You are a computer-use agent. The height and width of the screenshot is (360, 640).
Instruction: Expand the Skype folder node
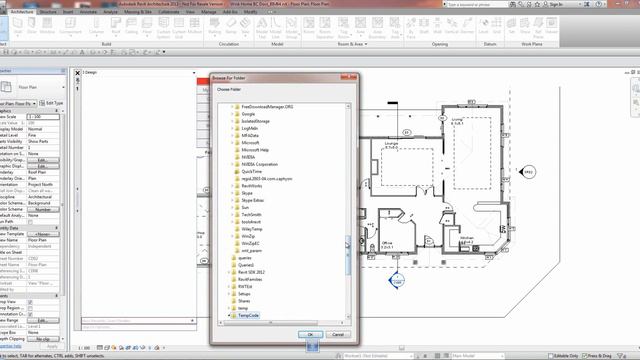coord(233,193)
